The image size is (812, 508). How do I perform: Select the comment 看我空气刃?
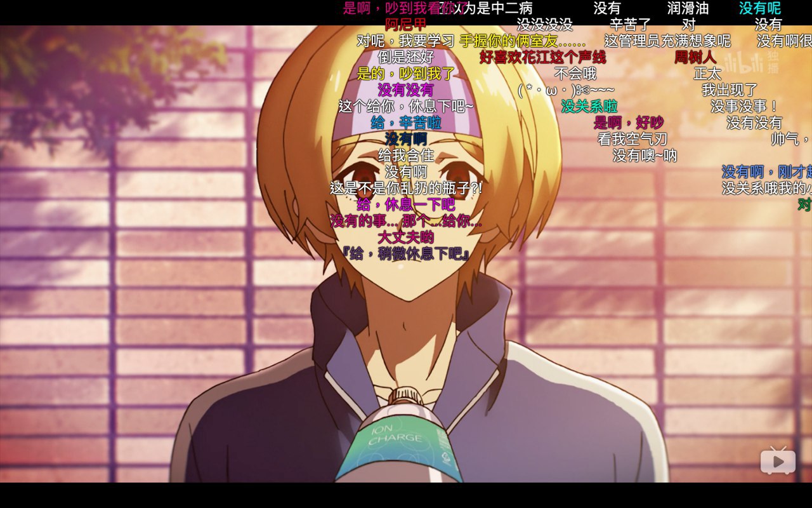[632, 139]
